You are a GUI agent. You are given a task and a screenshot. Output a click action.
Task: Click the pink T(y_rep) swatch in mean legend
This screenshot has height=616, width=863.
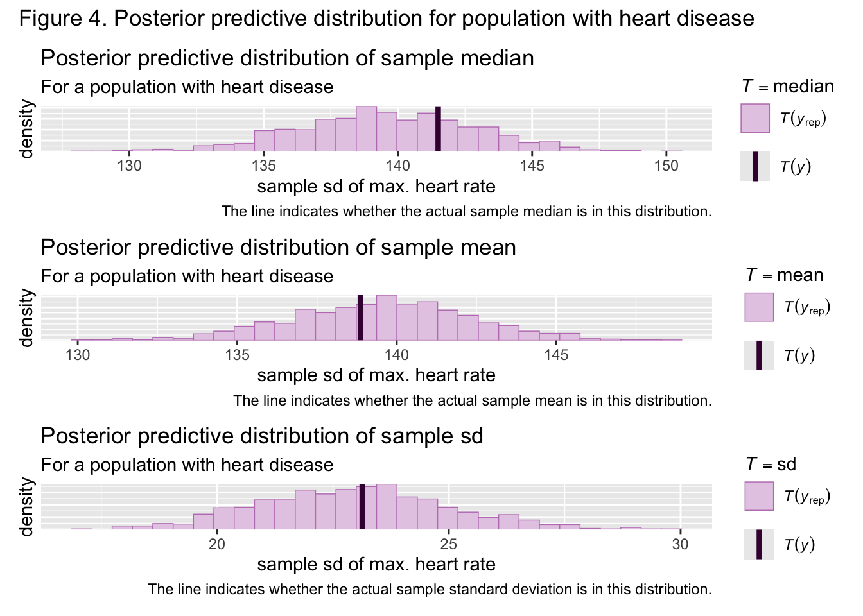(x=759, y=307)
